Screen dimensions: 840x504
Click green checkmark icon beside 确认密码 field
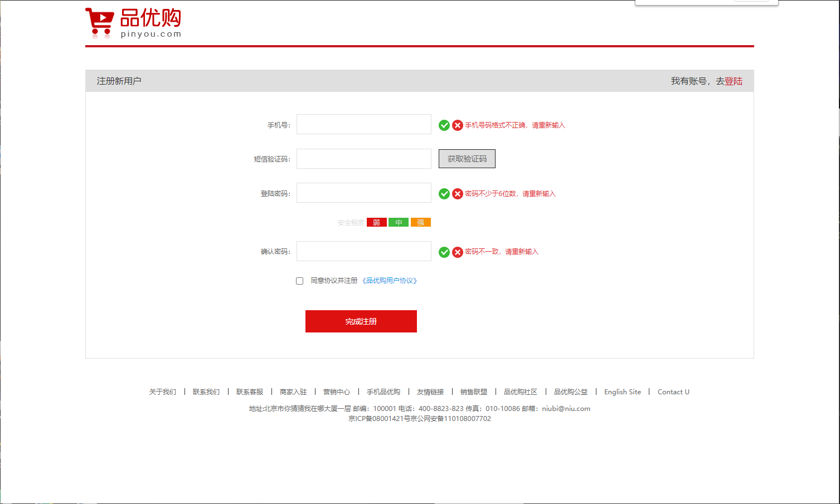pyautogui.click(x=444, y=252)
